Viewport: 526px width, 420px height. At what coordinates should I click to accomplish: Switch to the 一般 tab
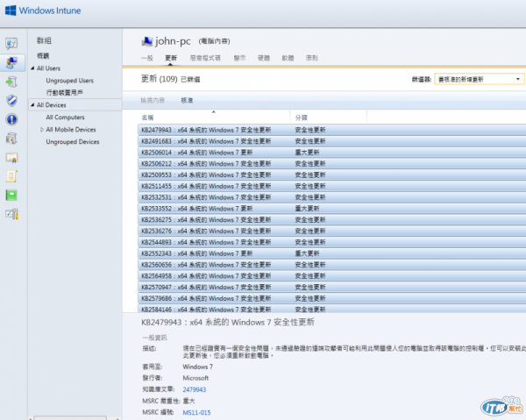point(147,58)
